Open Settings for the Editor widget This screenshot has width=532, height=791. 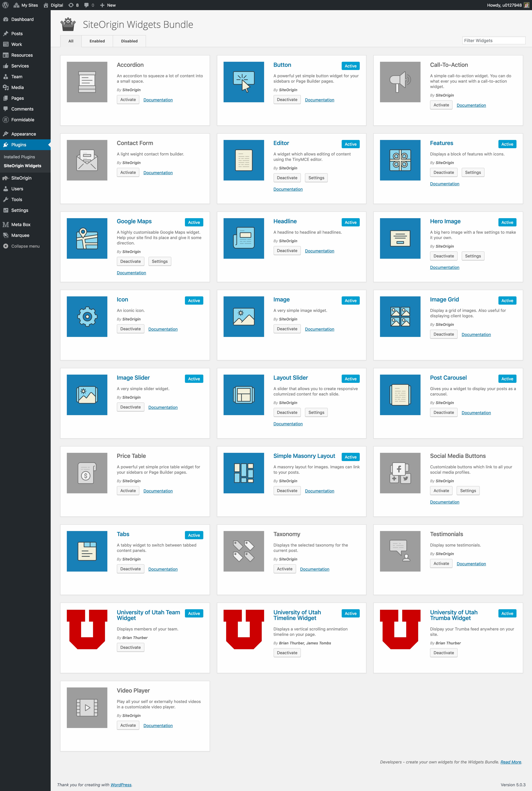(316, 178)
